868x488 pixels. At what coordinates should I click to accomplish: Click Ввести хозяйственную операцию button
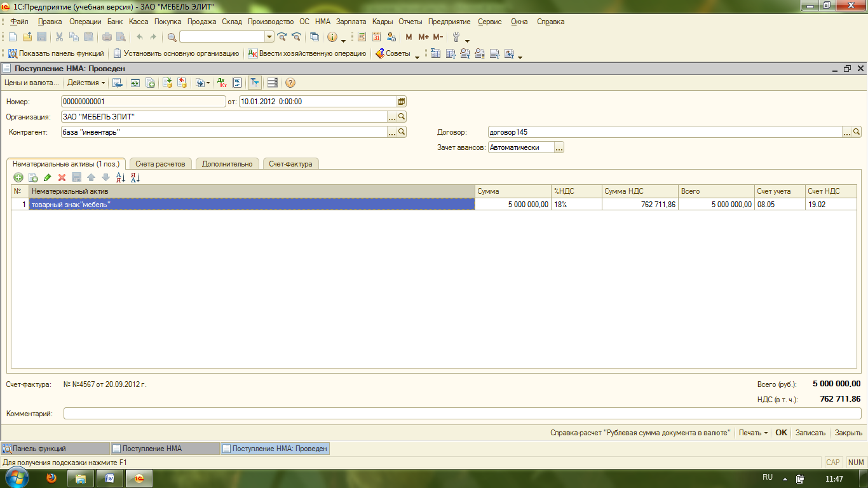coord(306,54)
